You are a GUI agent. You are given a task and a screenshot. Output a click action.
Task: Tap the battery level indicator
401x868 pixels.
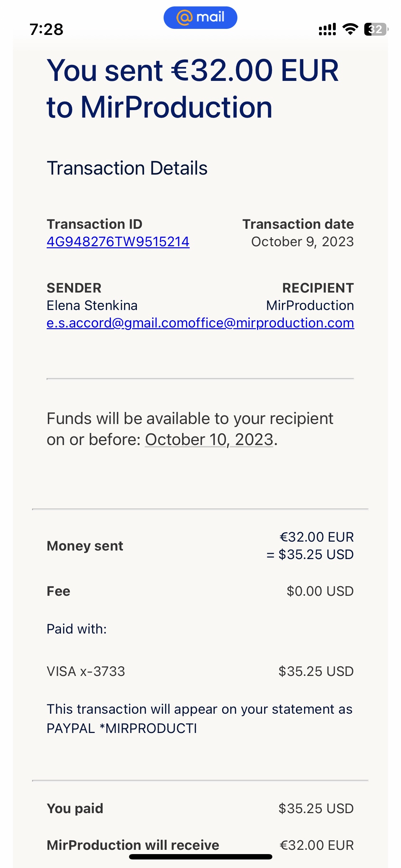coord(376,29)
